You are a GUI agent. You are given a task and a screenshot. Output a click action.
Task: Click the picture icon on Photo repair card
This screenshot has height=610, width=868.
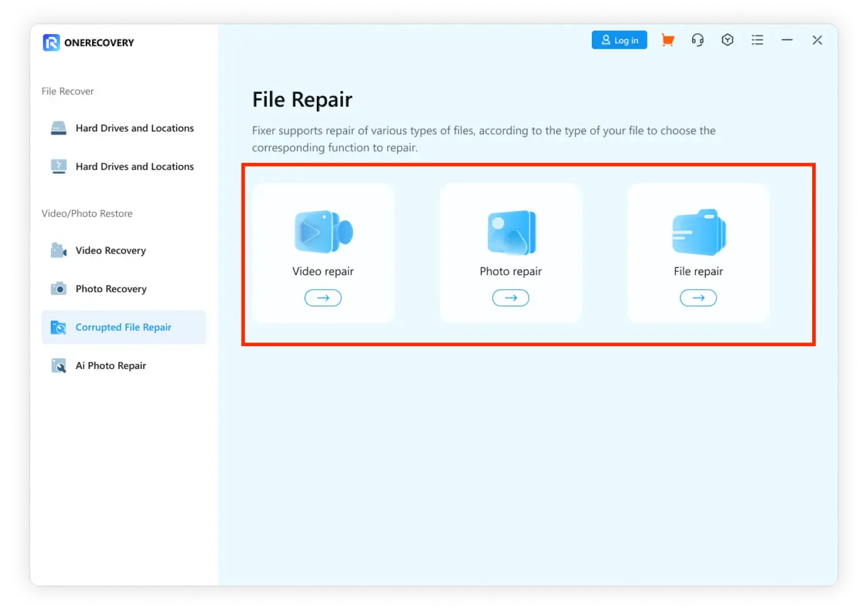click(x=511, y=232)
